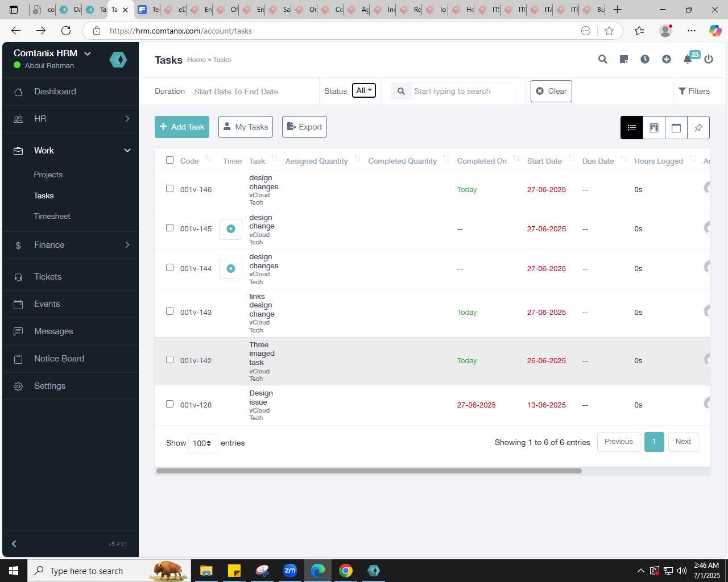Check the box for task 001v-142
This screenshot has height=582, width=728.
[x=169, y=360]
